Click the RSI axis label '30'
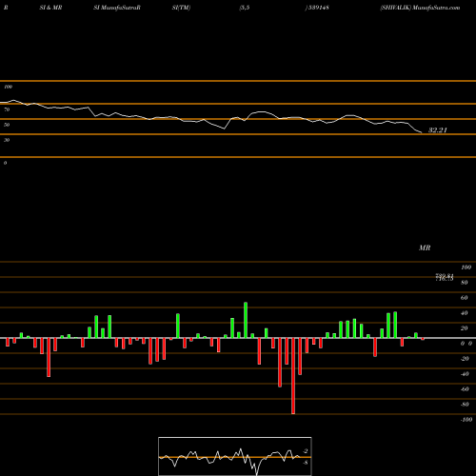 click(x=7, y=140)
